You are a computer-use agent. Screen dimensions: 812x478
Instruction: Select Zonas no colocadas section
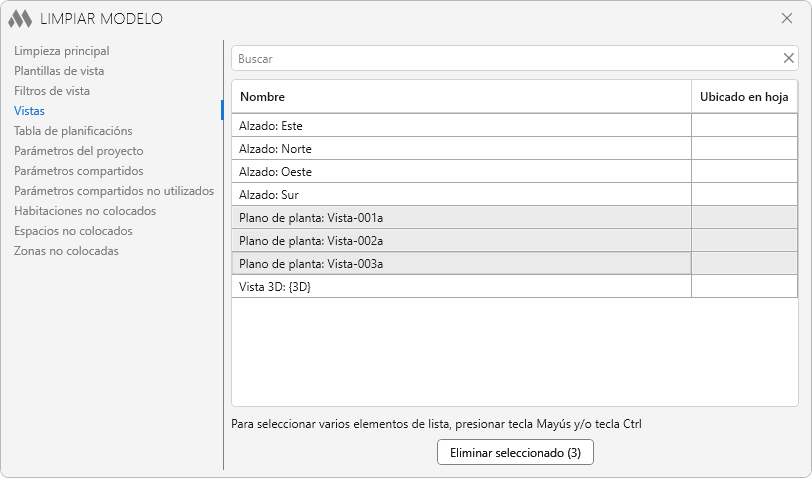click(x=66, y=251)
